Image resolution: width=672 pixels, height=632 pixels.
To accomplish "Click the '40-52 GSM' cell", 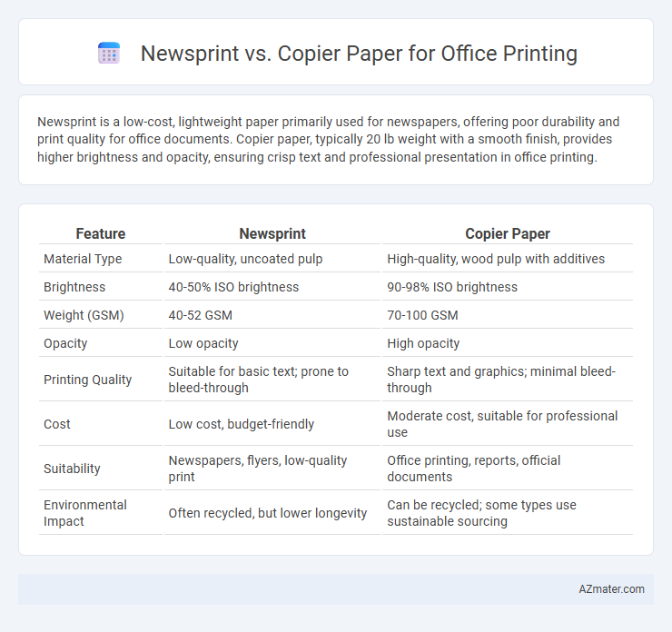I will point(272,315).
